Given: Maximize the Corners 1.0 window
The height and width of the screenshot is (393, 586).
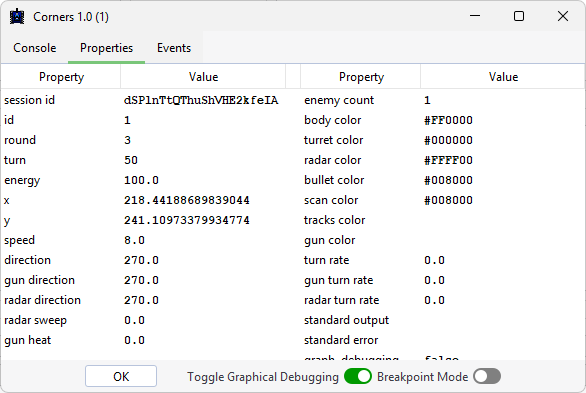Looking at the screenshot, I should [519, 16].
